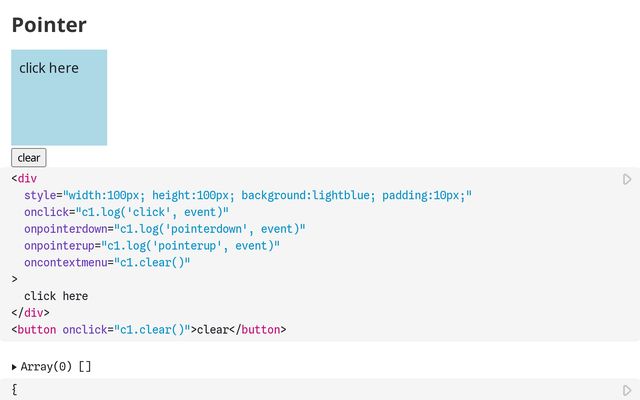Click the onpointerdown code line

point(165,229)
